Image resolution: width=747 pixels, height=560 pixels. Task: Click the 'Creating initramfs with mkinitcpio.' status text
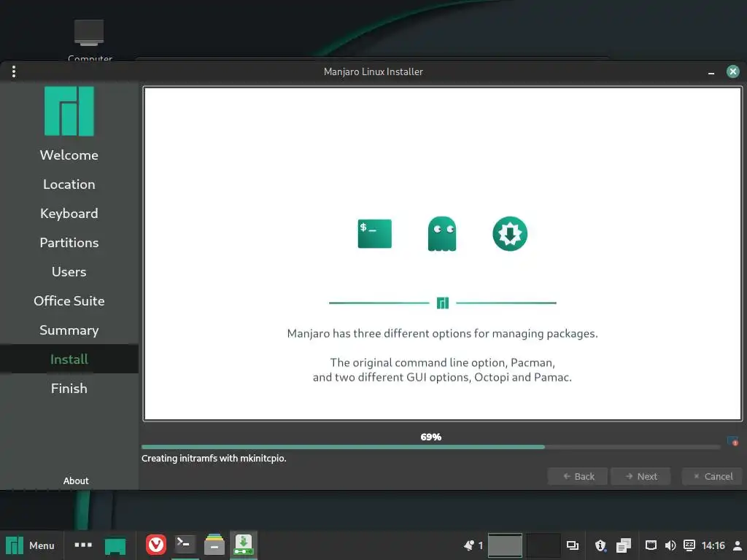214,458
